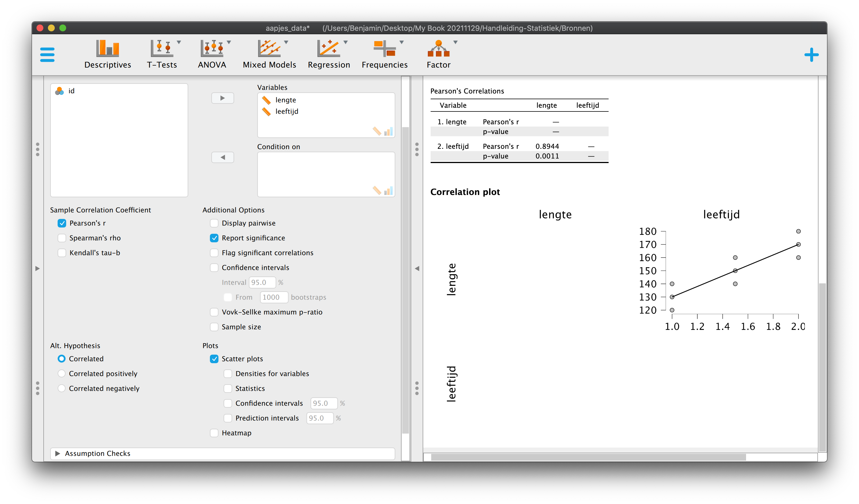Click the upper drag-handle dots on the results divider

pos(417,150)
